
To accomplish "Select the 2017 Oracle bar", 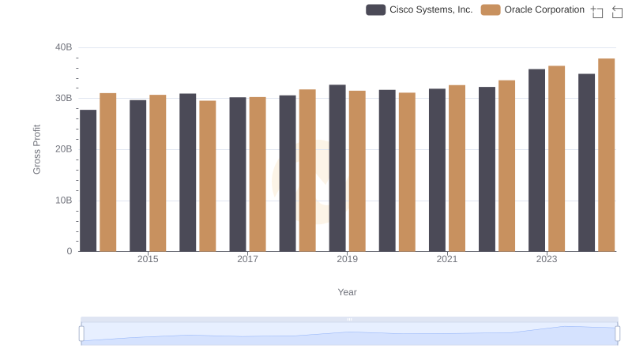I will 258,174.
